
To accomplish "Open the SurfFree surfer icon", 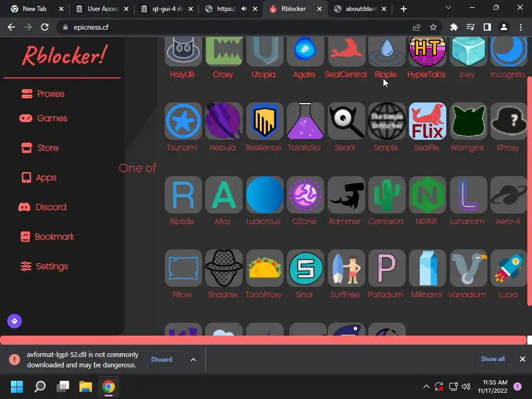I will click(x=346, y=268).
